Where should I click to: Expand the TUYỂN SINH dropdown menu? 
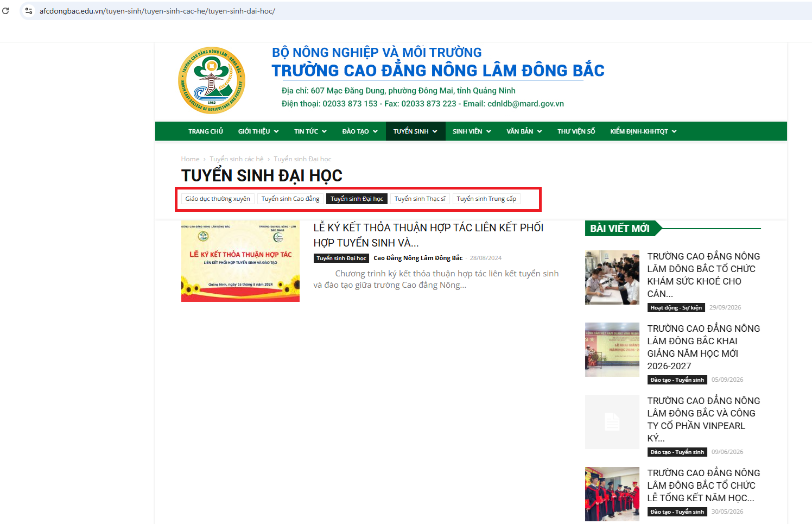(x=415, y=131)
